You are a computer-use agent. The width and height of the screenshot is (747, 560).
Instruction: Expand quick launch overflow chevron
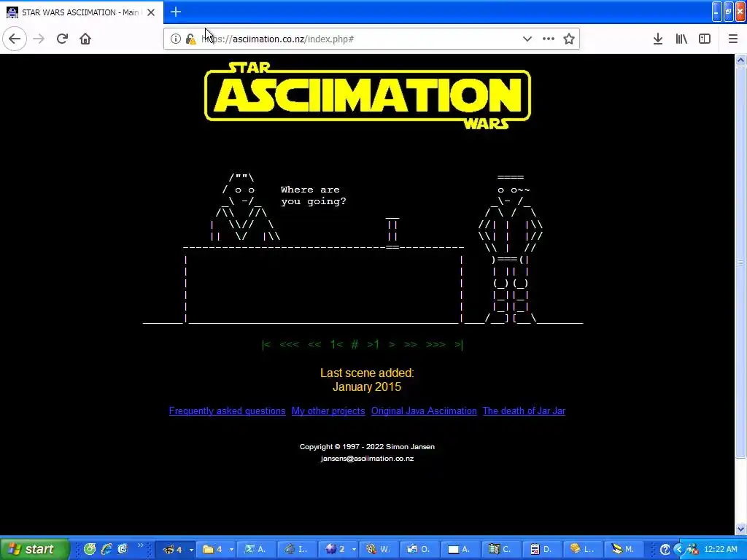tap(141, 545)
